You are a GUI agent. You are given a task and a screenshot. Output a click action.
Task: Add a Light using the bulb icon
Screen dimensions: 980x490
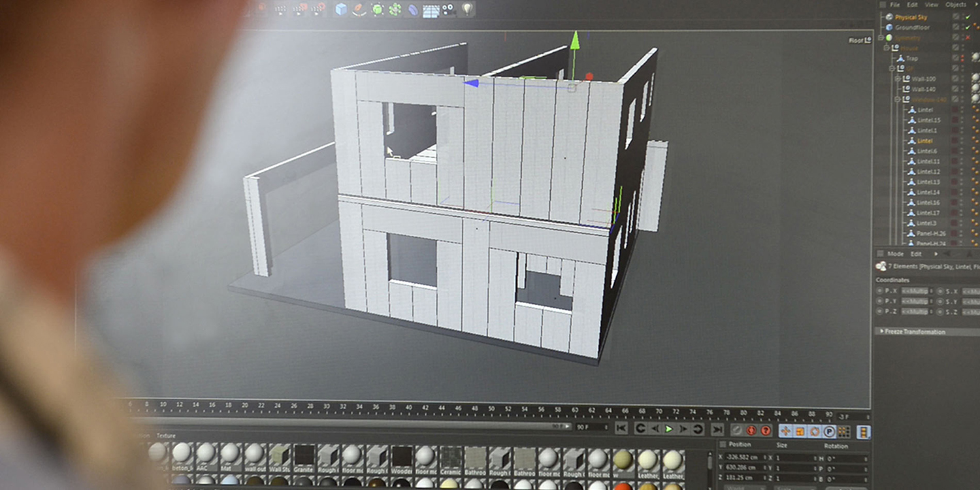467,9
